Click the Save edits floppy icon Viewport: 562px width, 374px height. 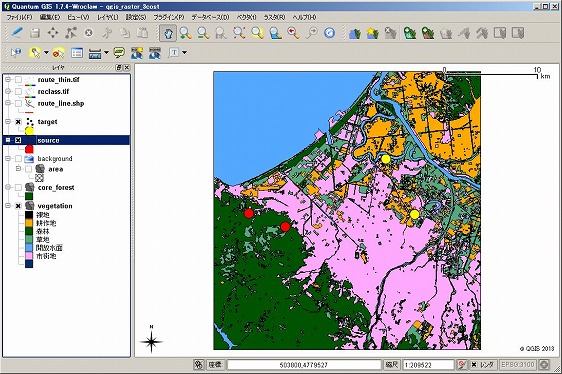click(x=35, y=33)
